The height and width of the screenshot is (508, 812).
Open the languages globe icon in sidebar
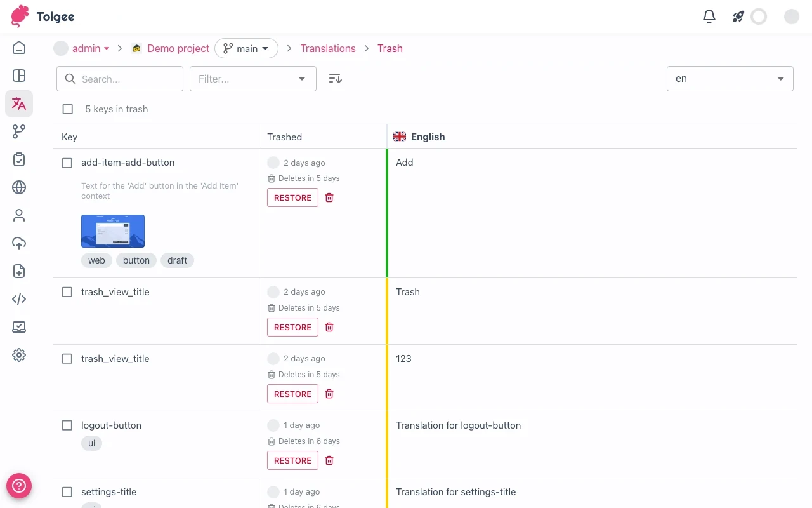click(19, 187)
